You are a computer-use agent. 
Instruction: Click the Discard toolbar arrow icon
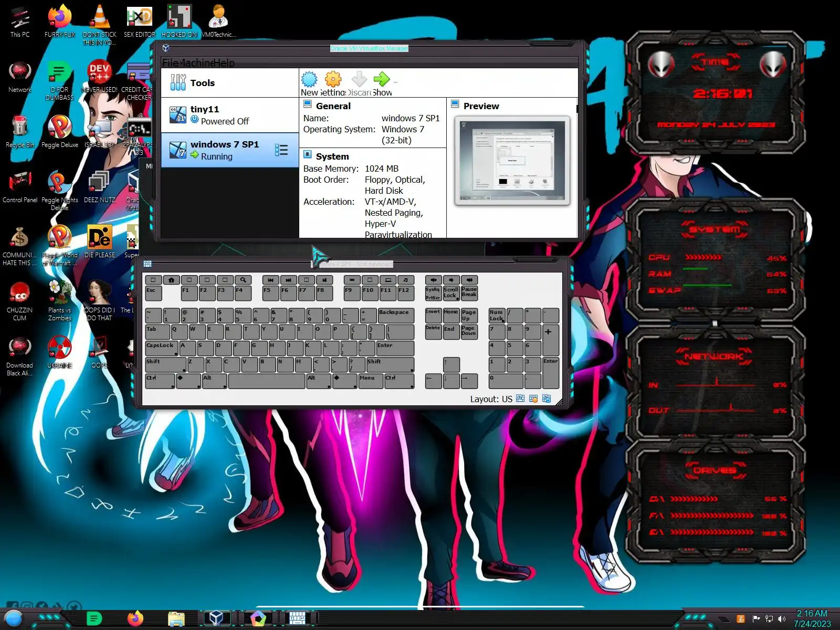(359, 79)
